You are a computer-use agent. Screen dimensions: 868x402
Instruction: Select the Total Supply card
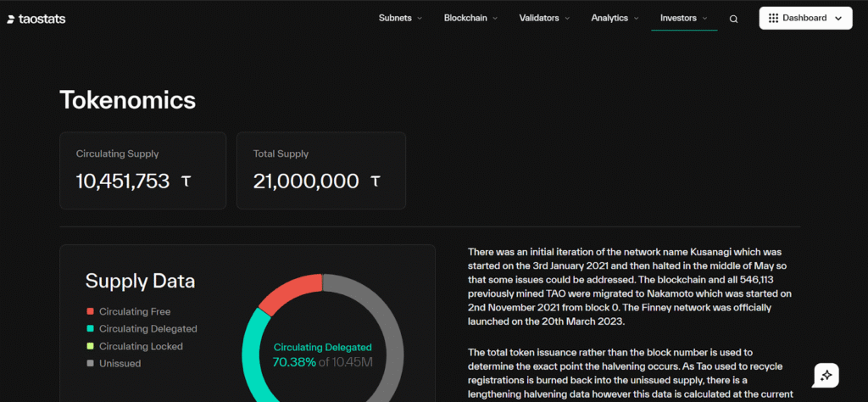(320, 170)
